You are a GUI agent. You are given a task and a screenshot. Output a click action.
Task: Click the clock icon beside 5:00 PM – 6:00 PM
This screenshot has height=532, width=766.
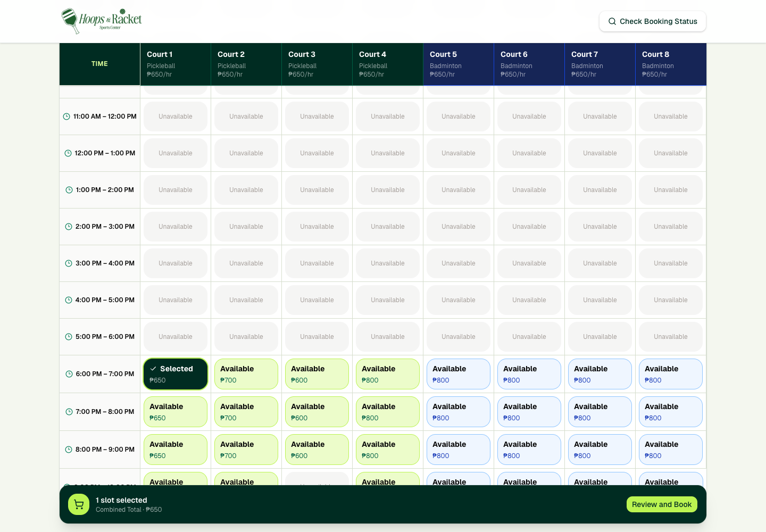click(69, 337)
